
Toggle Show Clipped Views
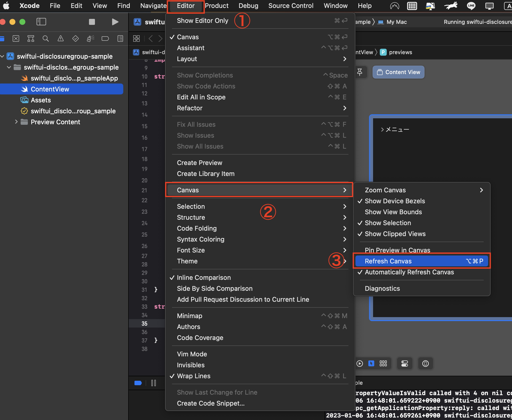422,234
